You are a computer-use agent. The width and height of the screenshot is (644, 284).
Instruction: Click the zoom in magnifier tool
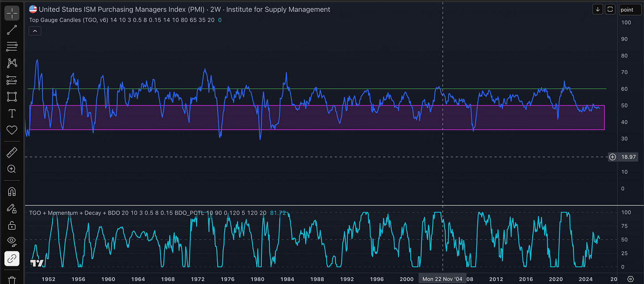pyautogui.click(x=12, y=169)
